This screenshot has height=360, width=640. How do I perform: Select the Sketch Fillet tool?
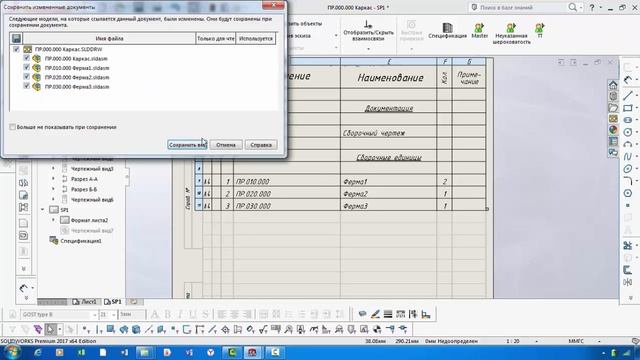pyautogui.click(x=628, y=181)
